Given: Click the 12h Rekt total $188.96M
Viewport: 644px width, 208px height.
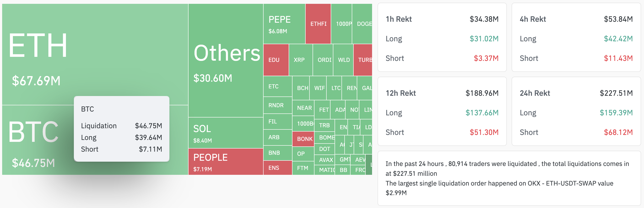Looking at the screenshot, I should coord(482,93).
